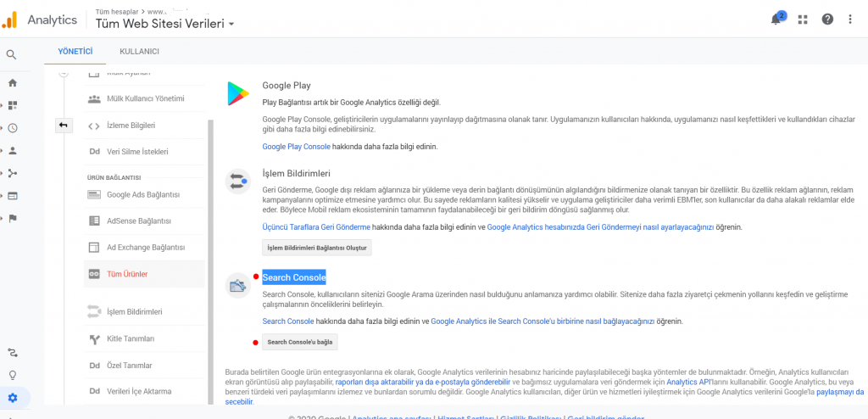Click the Tüm hesaplar breadcrumb
The width and height of the screenshot is (868, 419).
(119, 10)
